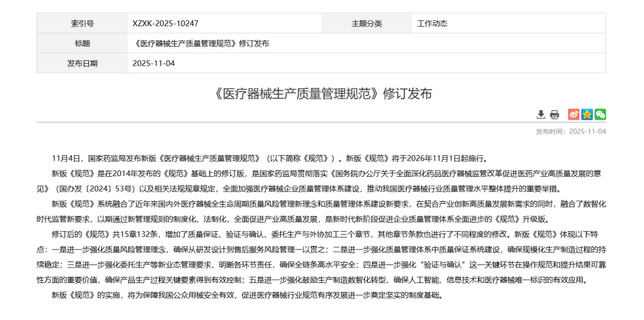Click the large centered article headline
The image size is (644, 320).
[321, 94]
